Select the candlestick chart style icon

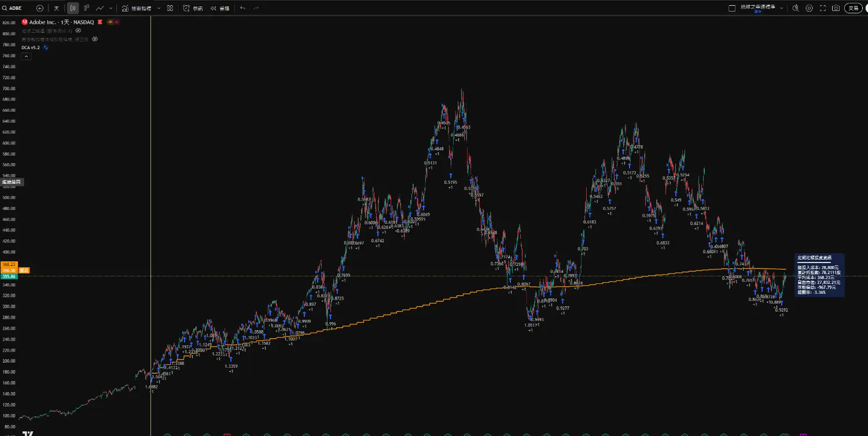coord(73,8)
